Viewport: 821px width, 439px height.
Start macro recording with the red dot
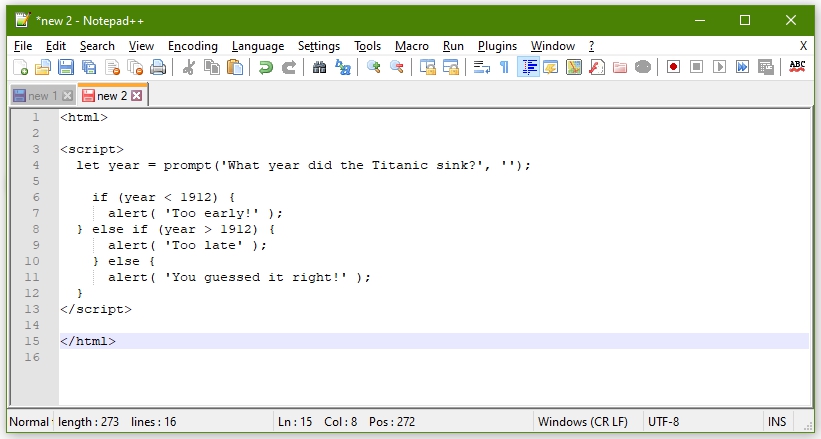coord(673,67)
